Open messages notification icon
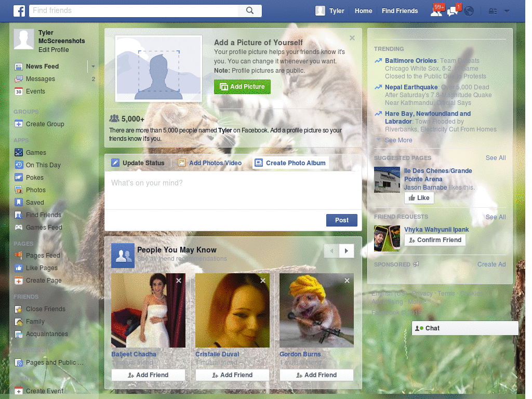The image size is (532, 399). (x=453, y=11)
